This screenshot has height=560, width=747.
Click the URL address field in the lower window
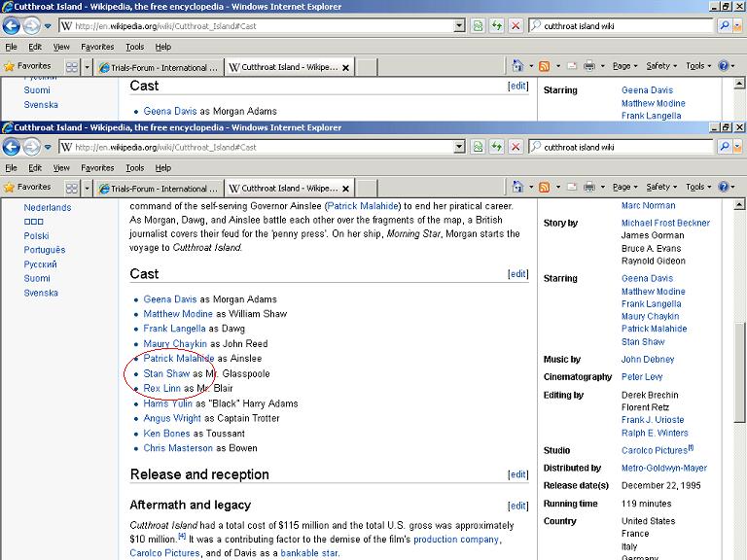click(x=262, y=147)
